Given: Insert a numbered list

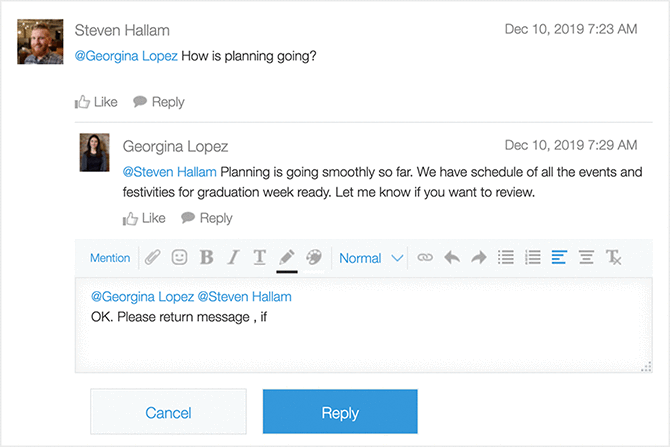Looking at the screenshot, I should (x=533, y=258).
